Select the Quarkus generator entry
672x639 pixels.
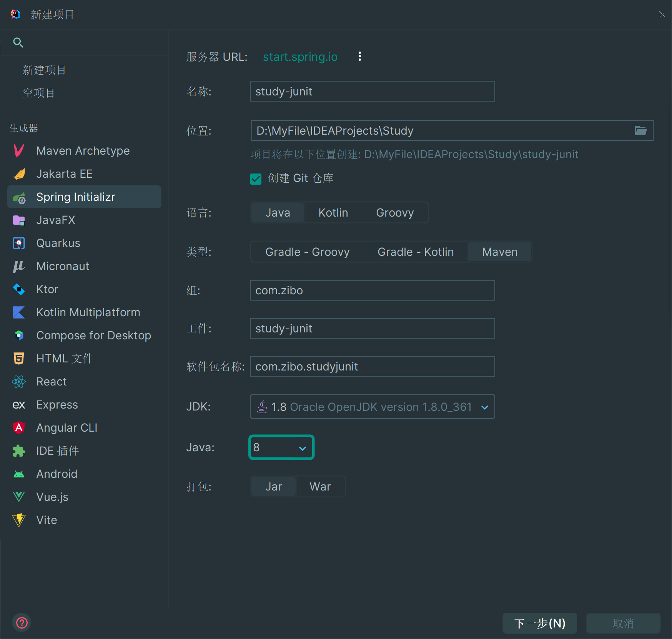[84, 243]
